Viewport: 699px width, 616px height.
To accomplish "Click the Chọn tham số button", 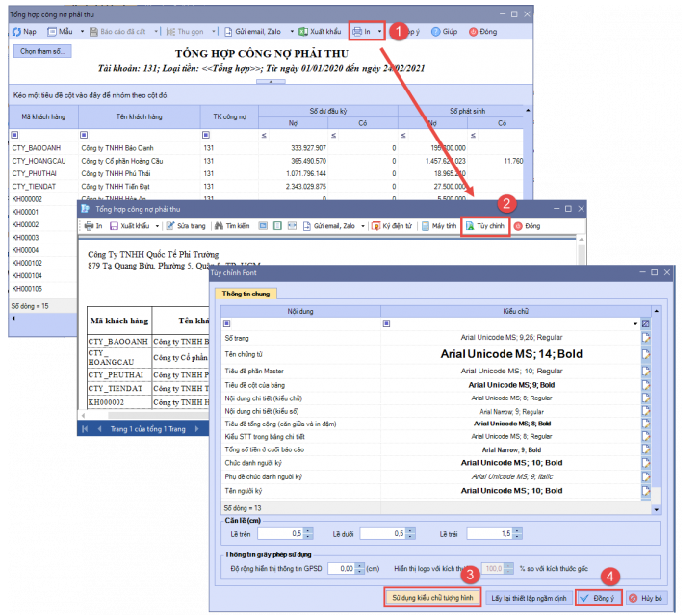I will pyautogui.click(x=42, y=51).
